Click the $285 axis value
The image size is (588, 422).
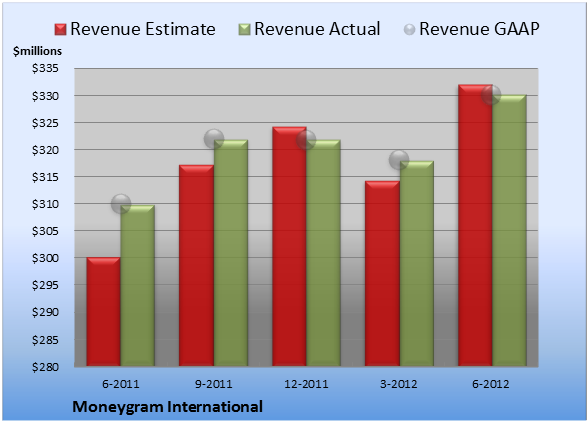click(45, 340)
